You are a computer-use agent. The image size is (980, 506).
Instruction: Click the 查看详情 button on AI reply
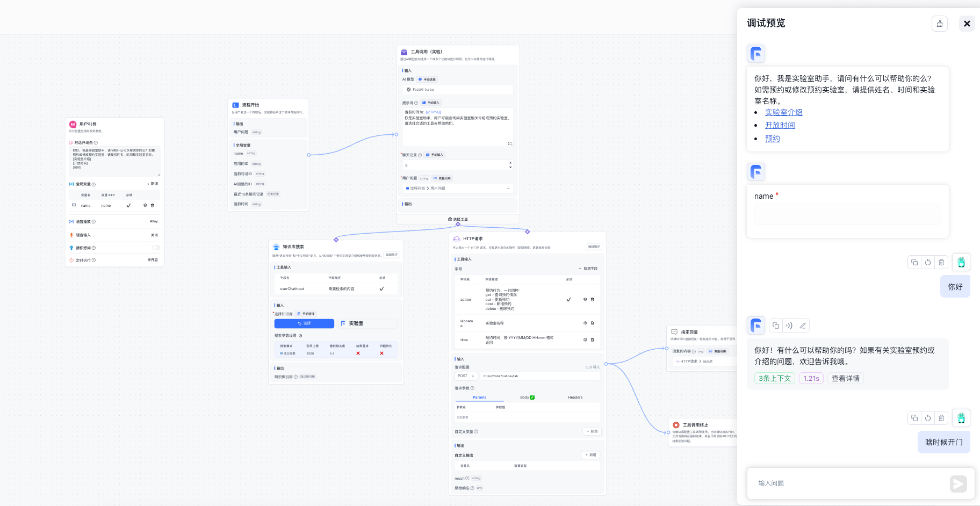(x=845, y=378)
